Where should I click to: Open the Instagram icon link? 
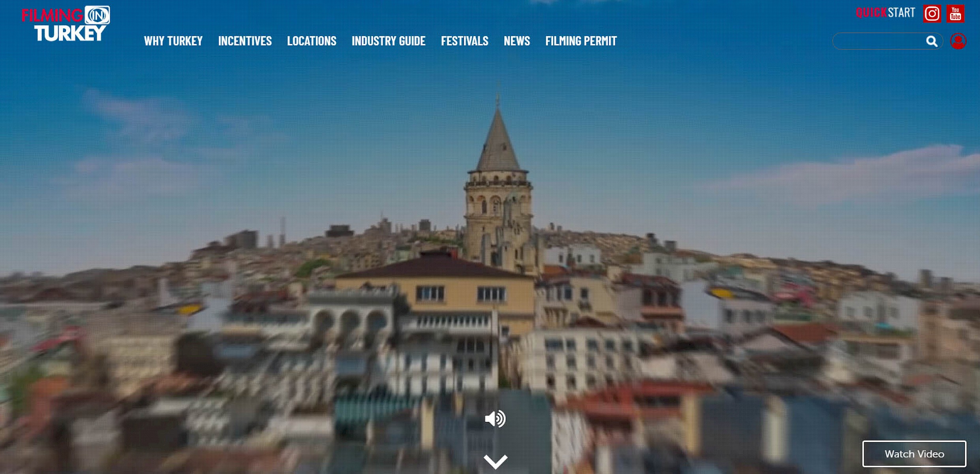coord(932,14)
